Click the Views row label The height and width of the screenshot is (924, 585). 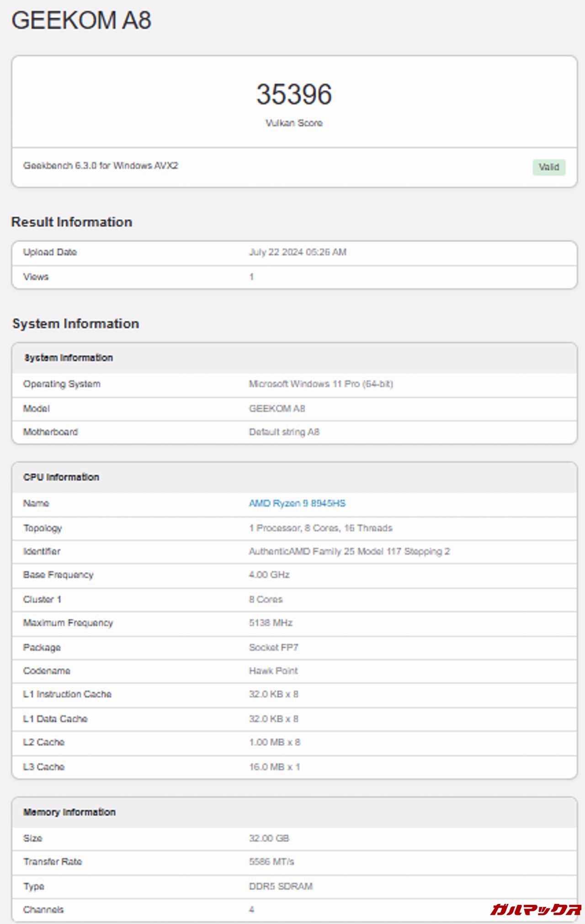[x=36, y=277]
